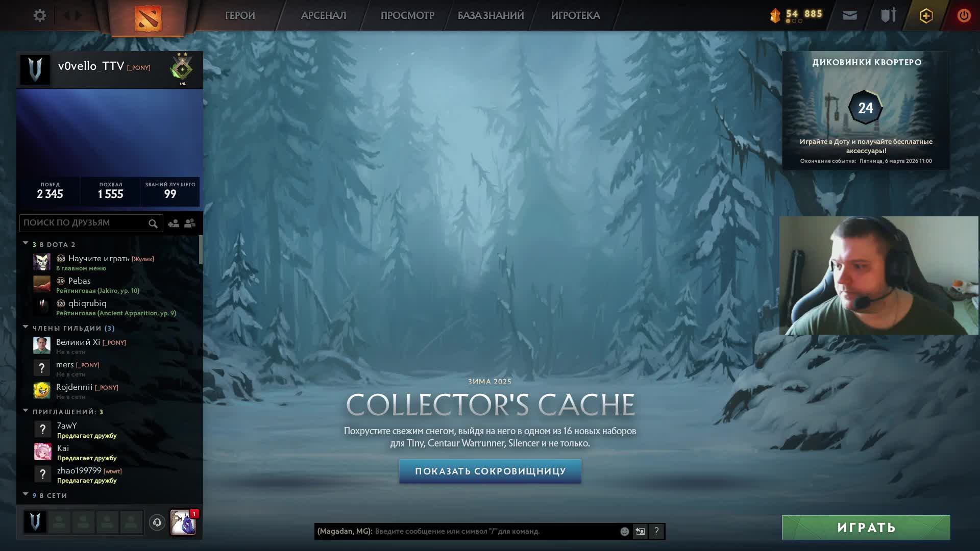Open the chat help question mark icon
The height and width of the screenshot is (551, 980).
pyautogui.click(x=656, y=532)
